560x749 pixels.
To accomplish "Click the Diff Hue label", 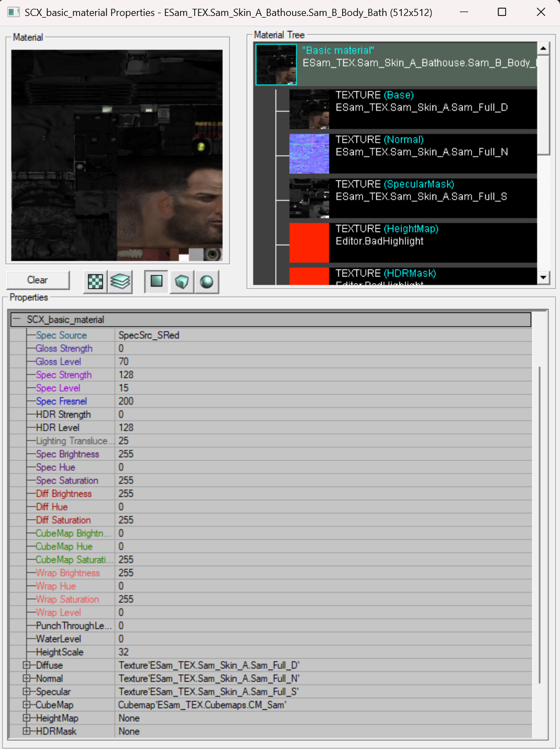I will tap(52, 506).
